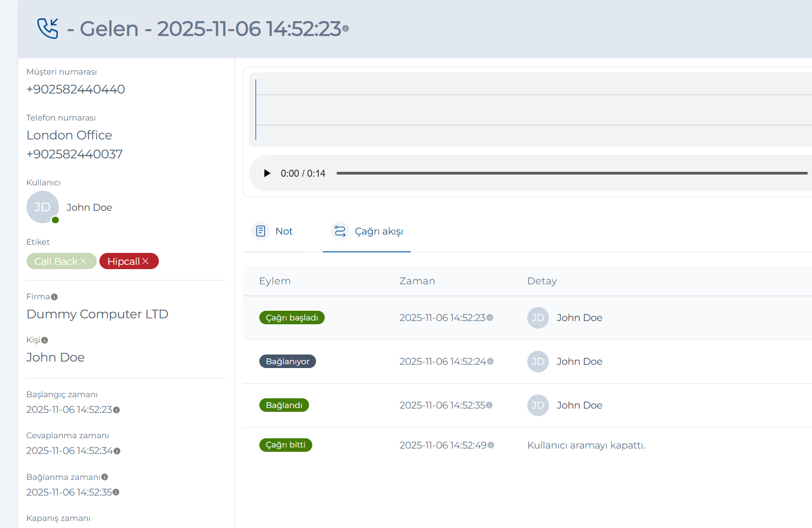Click info icon beside Başlangıç zamanı timestamp
812x528 pixels.
tap(117, 410)
